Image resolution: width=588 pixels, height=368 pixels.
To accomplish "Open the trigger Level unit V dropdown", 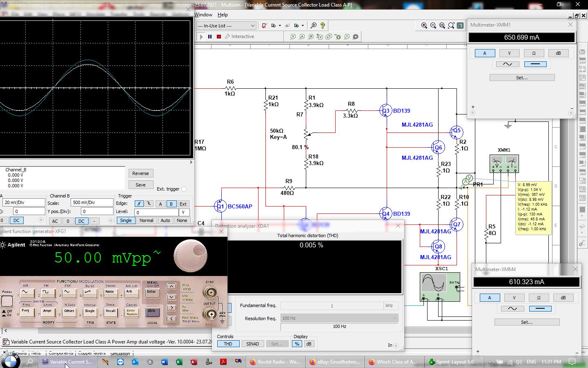I will (183, 212).
